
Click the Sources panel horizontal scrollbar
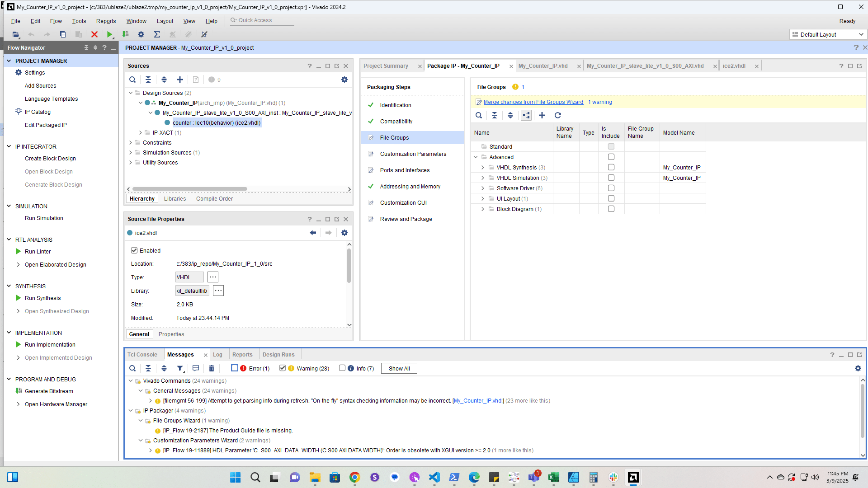click(x=190, y=189)
